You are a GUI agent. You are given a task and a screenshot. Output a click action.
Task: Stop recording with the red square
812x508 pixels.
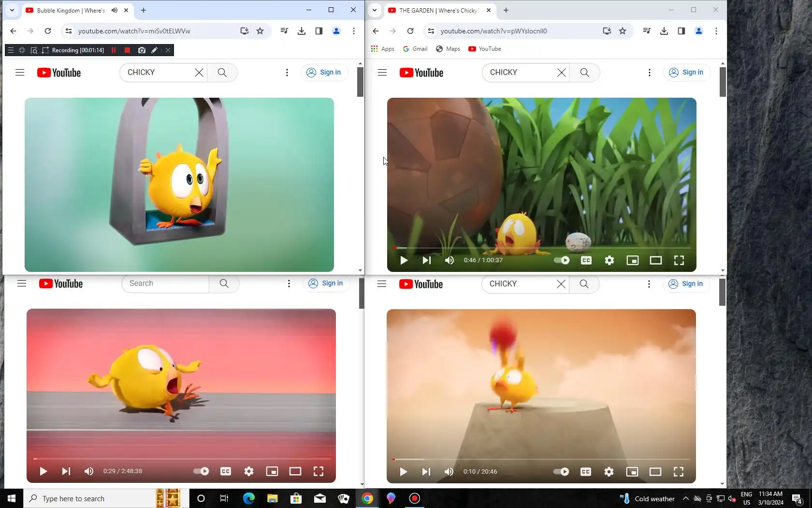point(127,50)
